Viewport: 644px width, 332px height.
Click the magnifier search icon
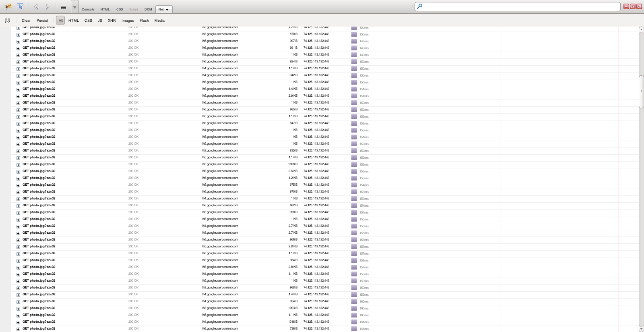[419, 6]
